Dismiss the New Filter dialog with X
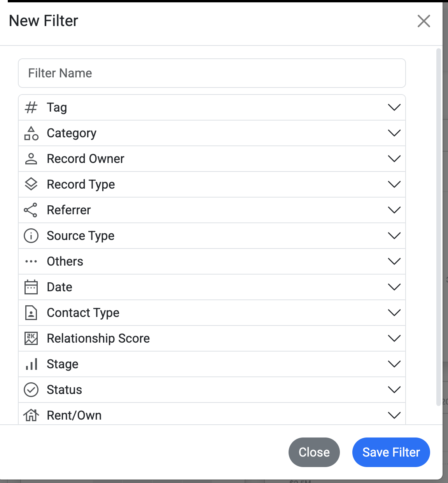The image size is (448, 483). click(x=423, y=21)
